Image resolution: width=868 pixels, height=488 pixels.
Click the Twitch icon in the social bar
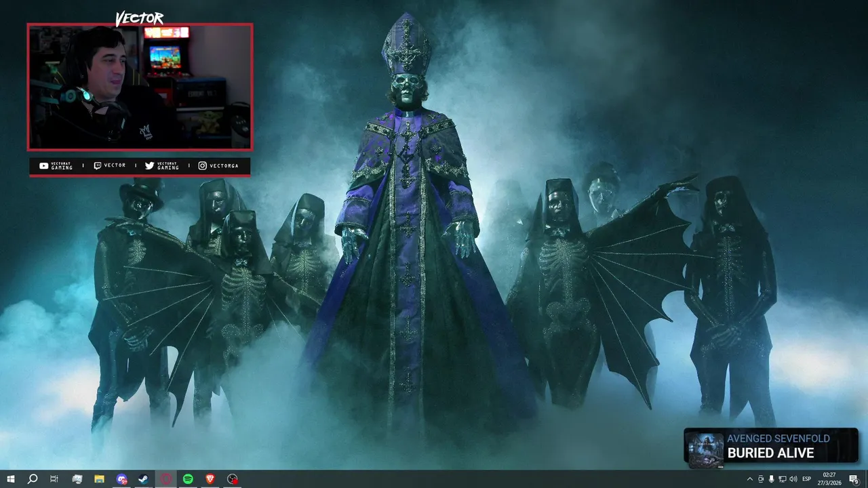point(98,166)
